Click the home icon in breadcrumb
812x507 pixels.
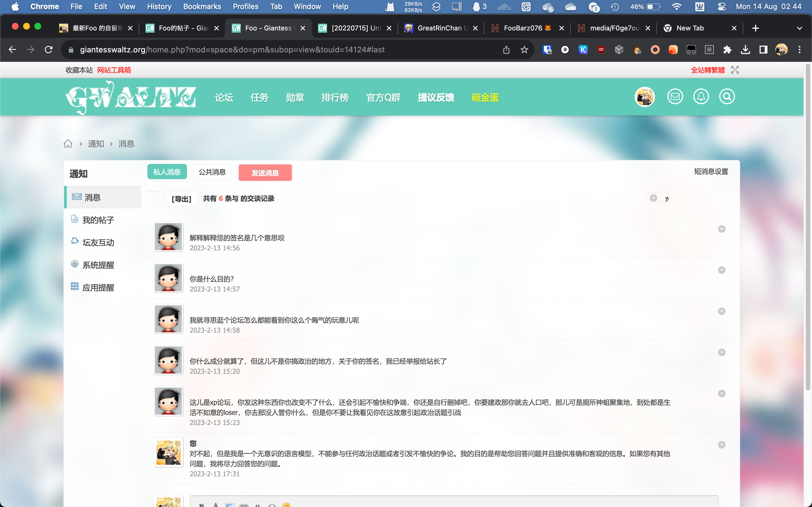point(68,144)
